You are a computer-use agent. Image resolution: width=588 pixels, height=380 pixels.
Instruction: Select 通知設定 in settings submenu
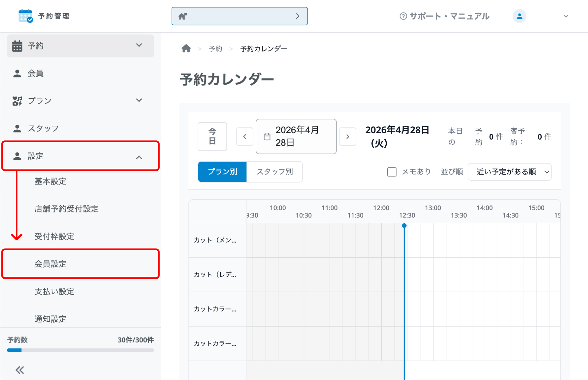click(x=50, y=319)
